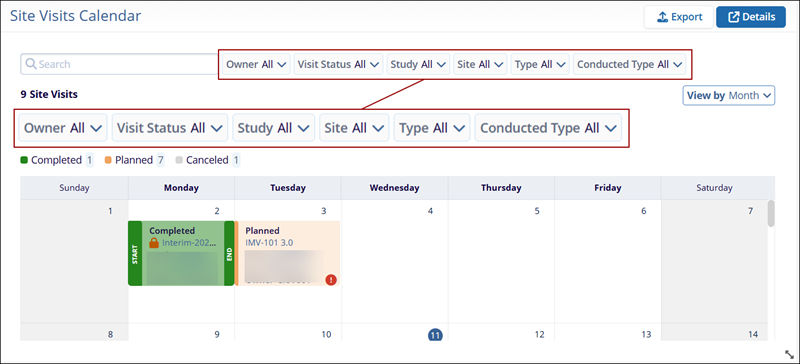Click the green START bar of Completed visit

pos(135,253)
